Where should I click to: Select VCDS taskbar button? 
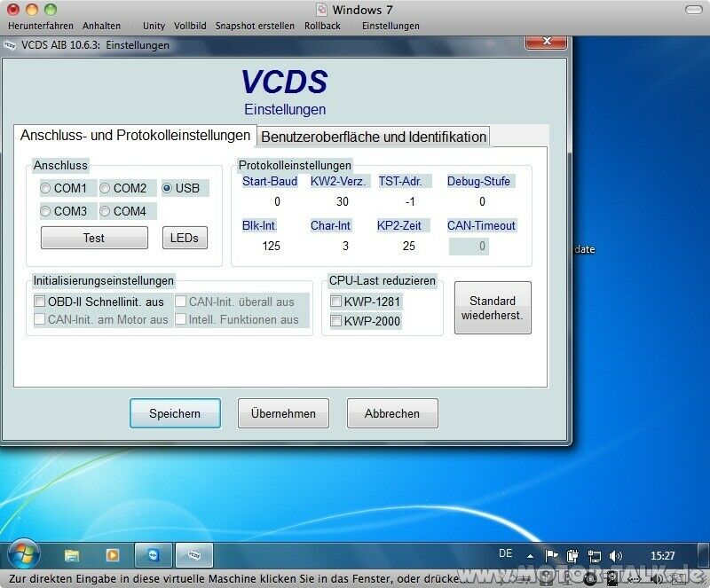tap(193, 555)
